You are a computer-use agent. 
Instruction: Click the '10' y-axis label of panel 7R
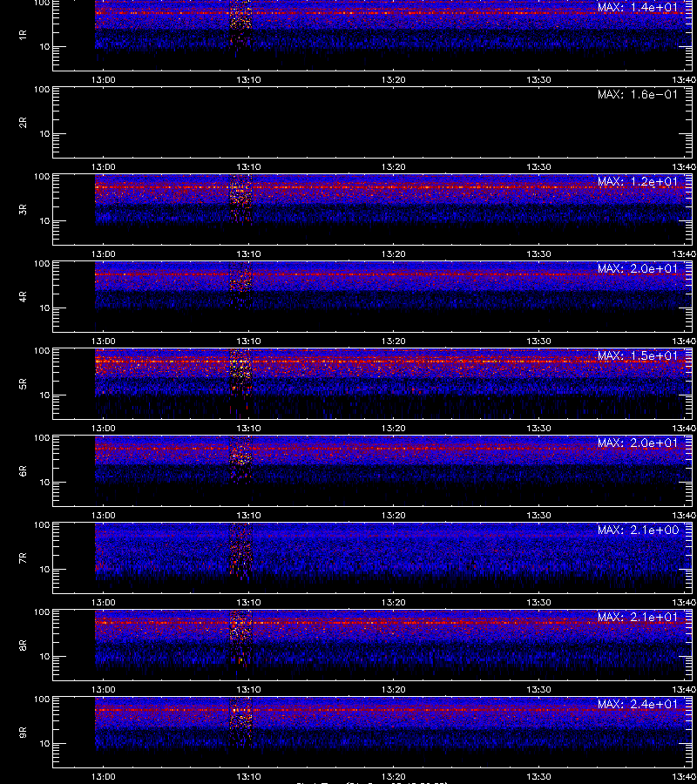tap(44, 570)
